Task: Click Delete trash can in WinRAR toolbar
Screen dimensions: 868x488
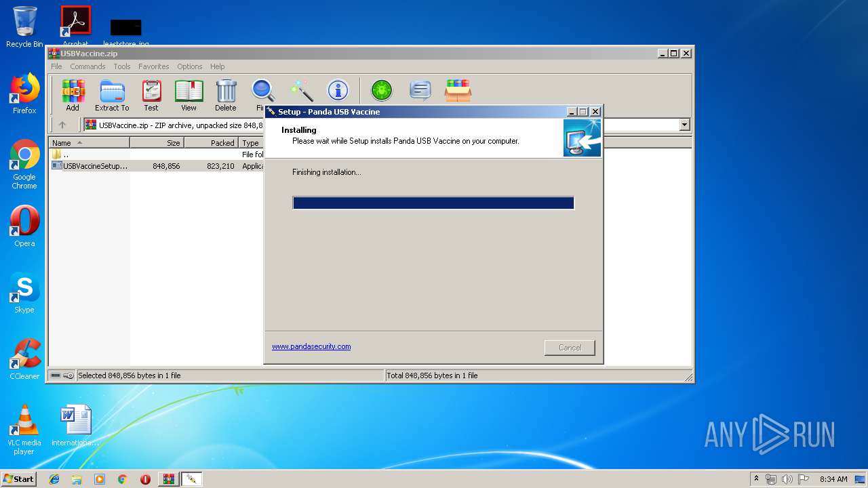Action: pyautogui.click(x=226, y=96)
